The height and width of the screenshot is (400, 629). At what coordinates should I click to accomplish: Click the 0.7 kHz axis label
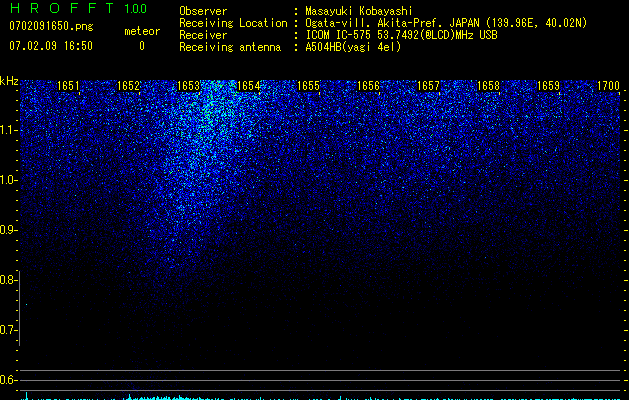[8, 330]
